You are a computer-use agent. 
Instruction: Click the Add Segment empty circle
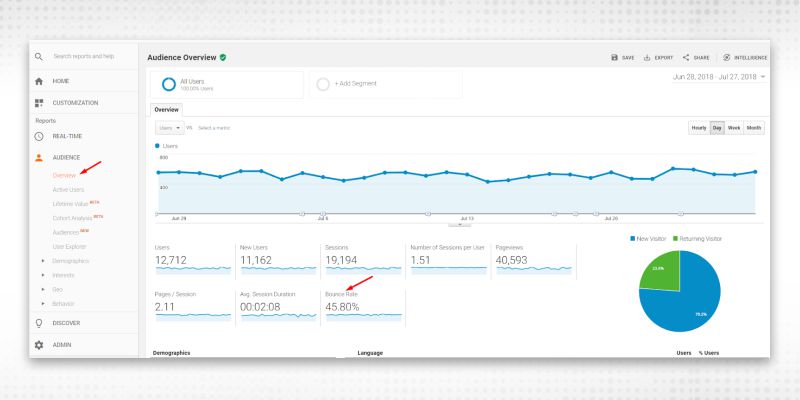pos(323,84)
